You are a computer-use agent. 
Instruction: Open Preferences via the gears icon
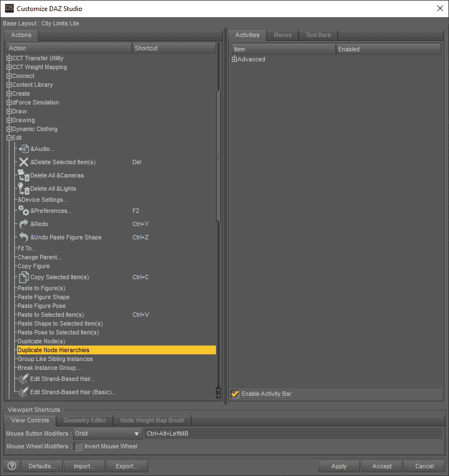click(23, 211)
